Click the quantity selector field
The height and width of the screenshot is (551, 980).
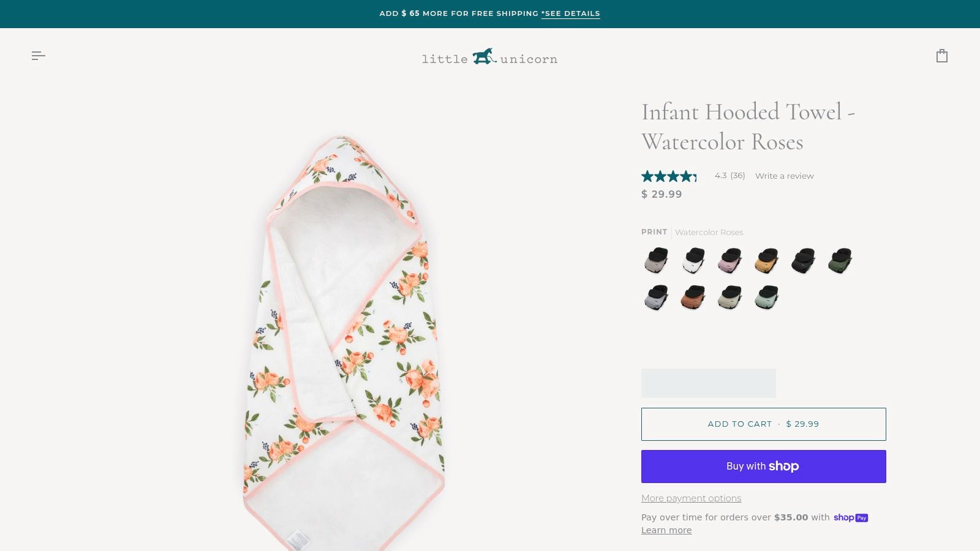709,383
